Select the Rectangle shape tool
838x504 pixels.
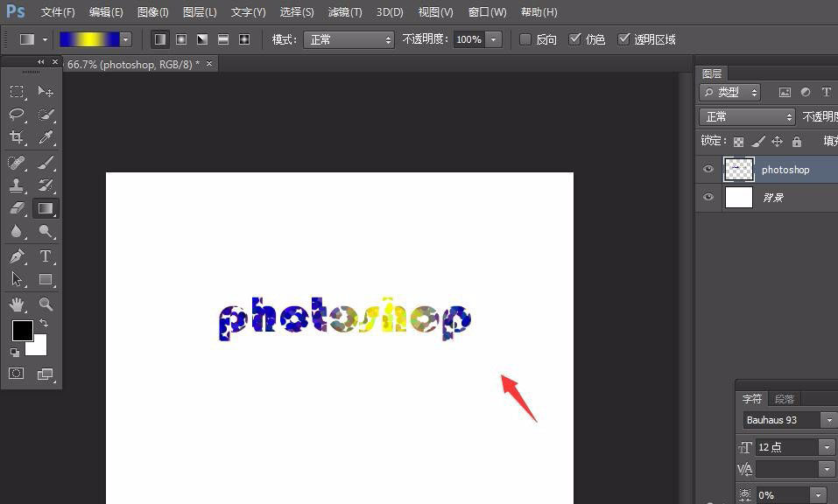click(x=46, y=279)
